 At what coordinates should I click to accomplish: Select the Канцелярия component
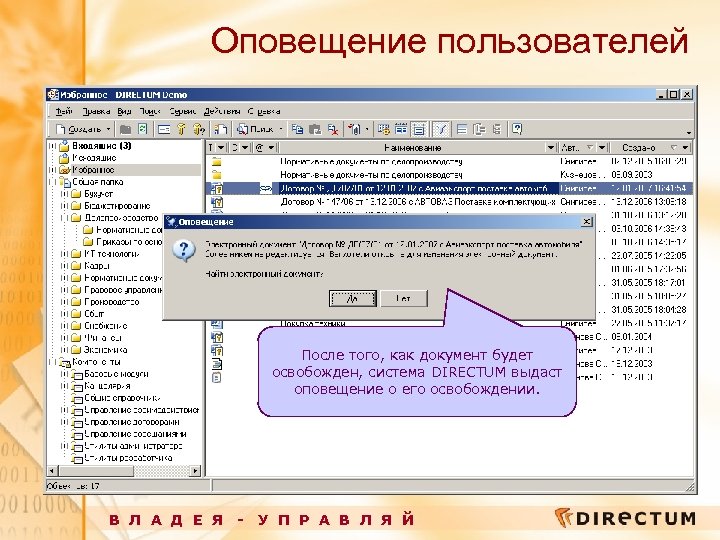click(107, 386)
